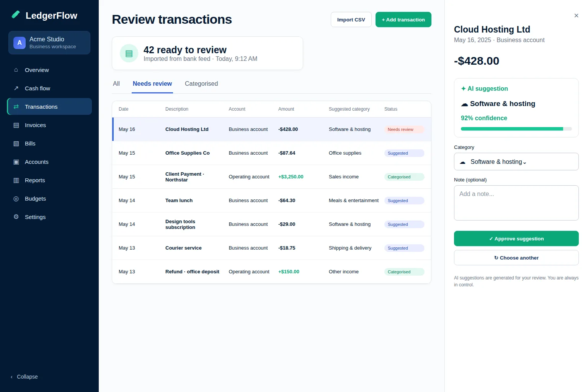The width and height of the screenshot is (588, 392).
Task: Click Suggested badge on Office Supplies Co row
Action: [404, 153]
